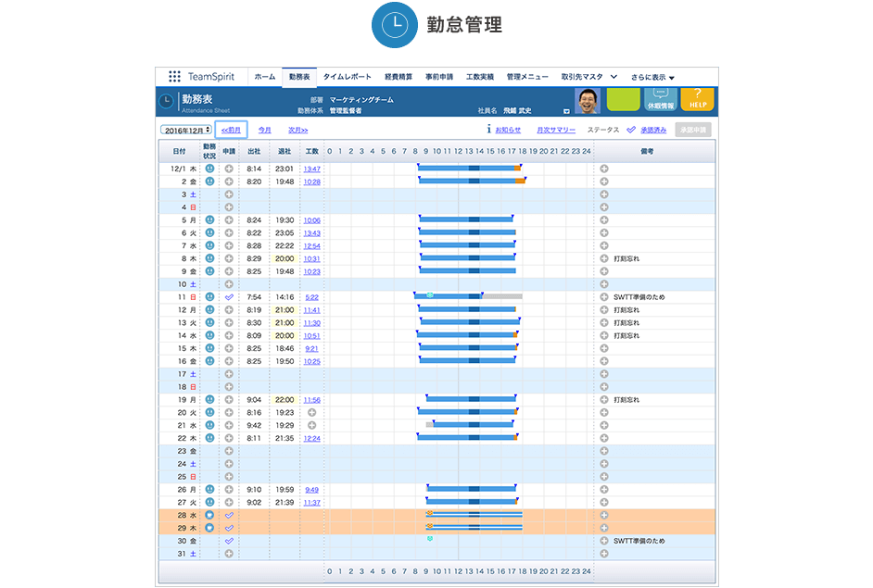The image size is (873, 588).
Task: Open the TeamSpirit app launcher grid
Action: 174,76
